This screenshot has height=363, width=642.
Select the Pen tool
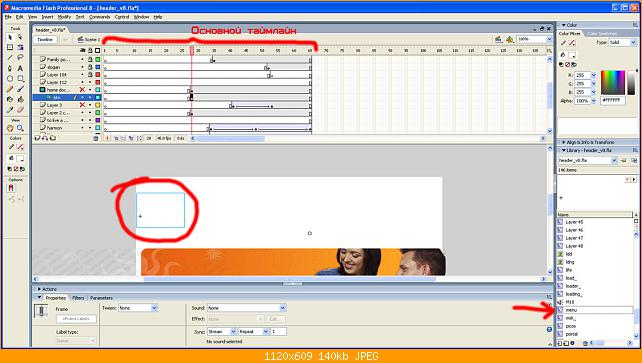[x=10, y=68]
